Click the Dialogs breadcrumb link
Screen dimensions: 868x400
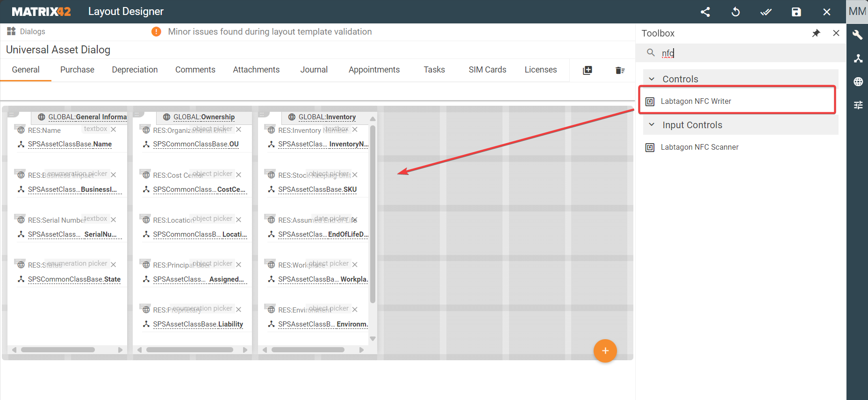[32, 31]
